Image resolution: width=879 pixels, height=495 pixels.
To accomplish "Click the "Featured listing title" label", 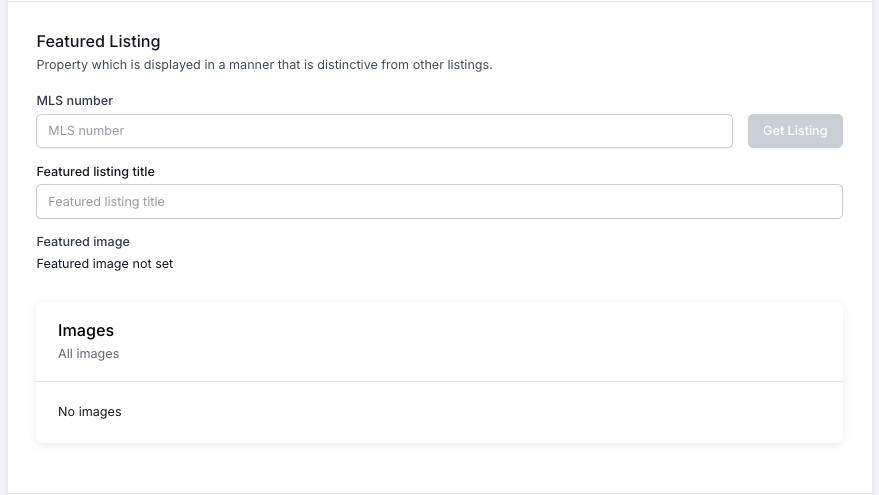I will pyautogui.click(x=95, y=172).
